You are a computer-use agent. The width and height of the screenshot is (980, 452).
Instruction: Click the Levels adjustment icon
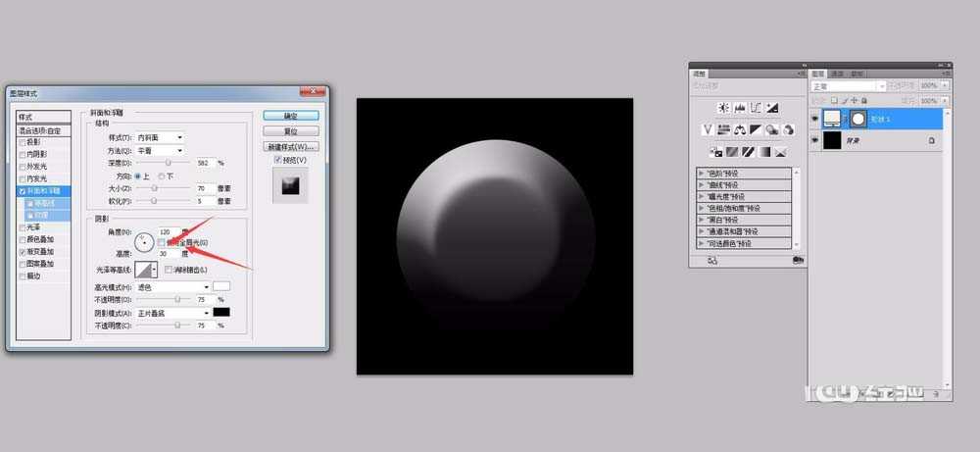(740, 108)
